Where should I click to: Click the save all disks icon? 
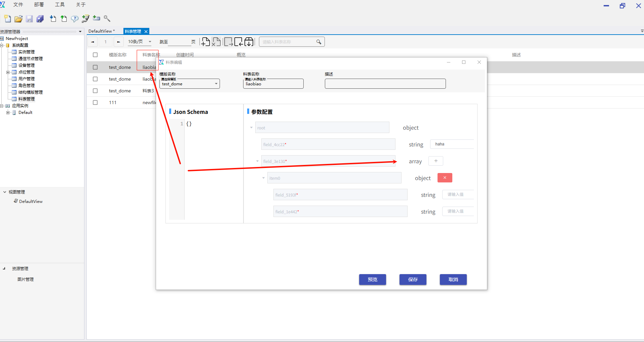coord(40,19)
